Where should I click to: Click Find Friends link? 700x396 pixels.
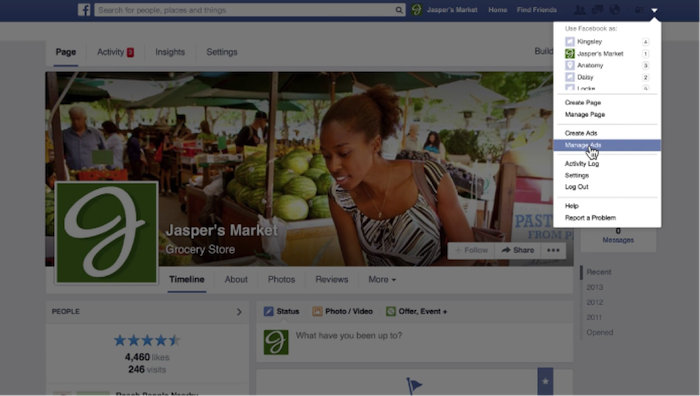pos(537,10)
